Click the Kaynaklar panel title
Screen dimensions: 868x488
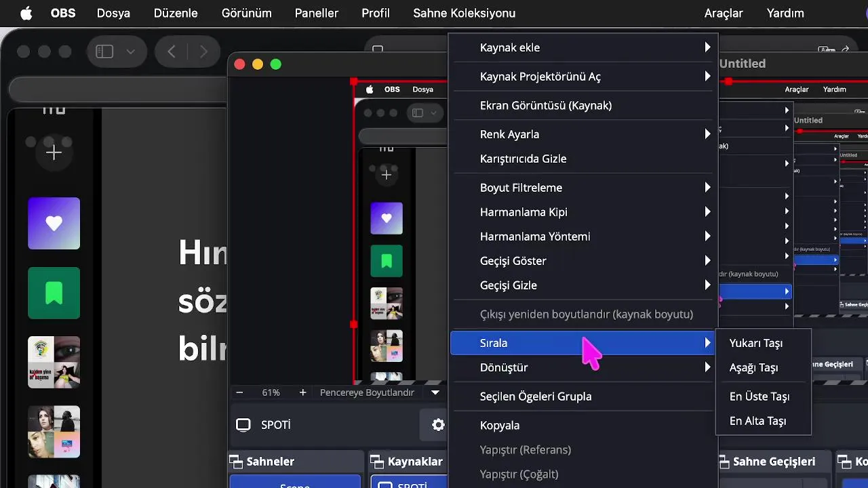415,462
